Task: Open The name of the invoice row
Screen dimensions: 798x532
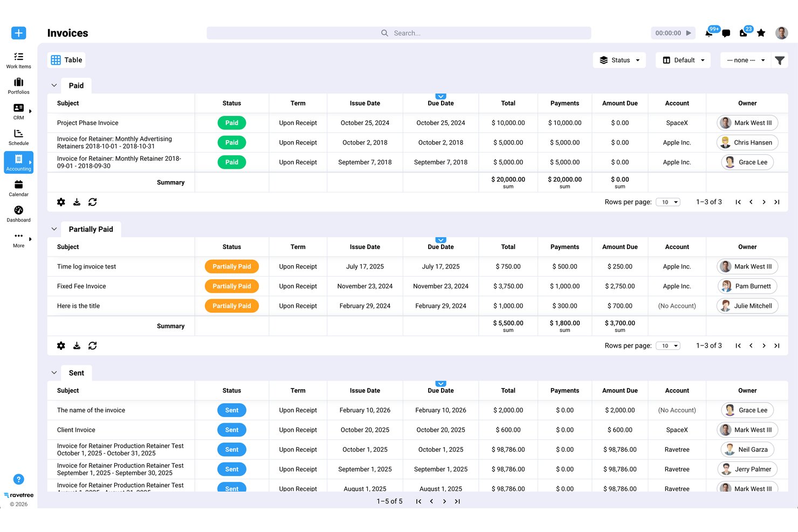Action: point(417,410)
